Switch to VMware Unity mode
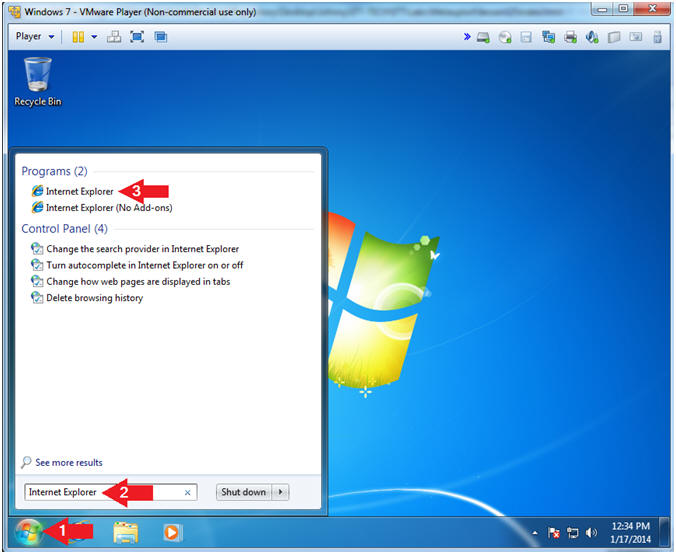This screenshot has width=676, height=554. tap(160, 37)
